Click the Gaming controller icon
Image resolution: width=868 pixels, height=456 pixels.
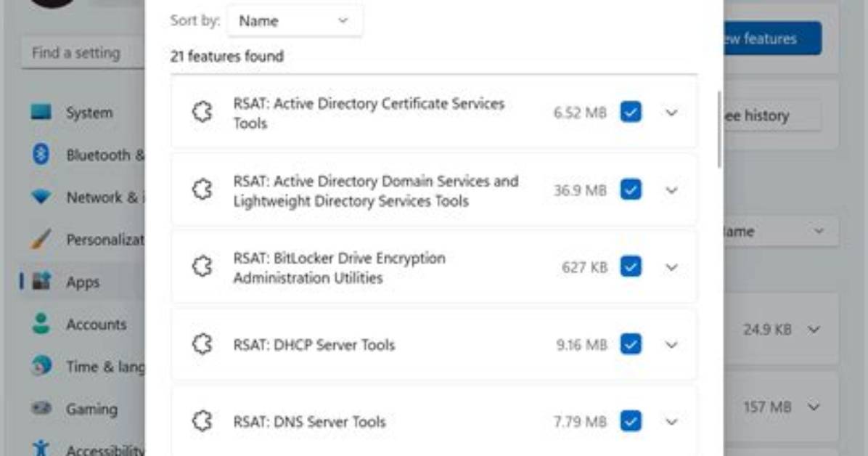point(41,408)
